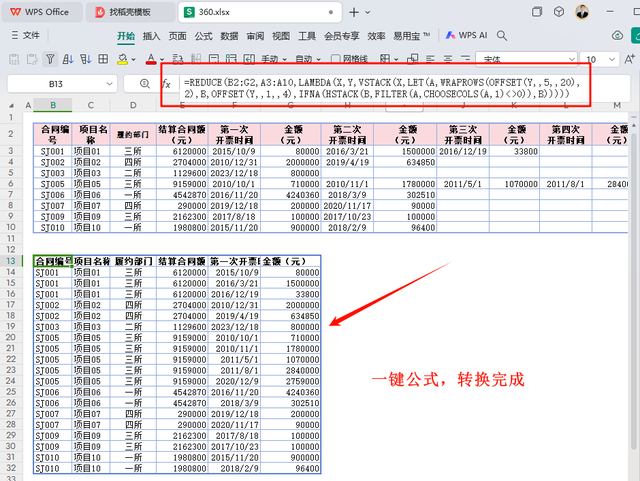Open the 手动 dropdown
The height and width of the screenshot is (481, 640).
click(x=274, y=60)
